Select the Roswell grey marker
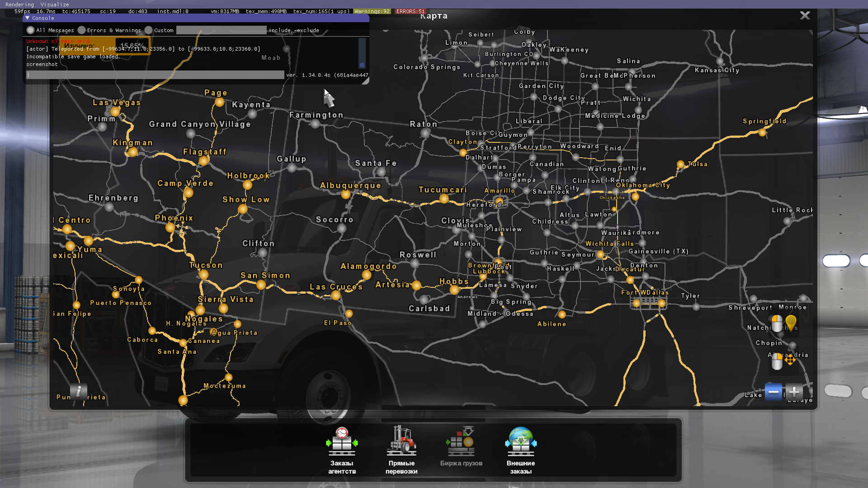Viewport: 868px width, 488px height. (x=415, y=264)
